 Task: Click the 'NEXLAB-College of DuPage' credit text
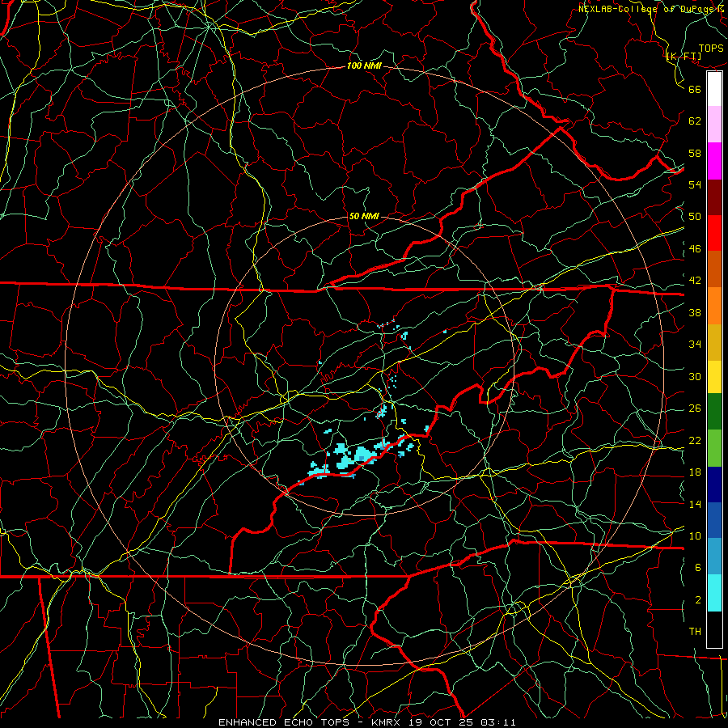click(x=645, y=9)
